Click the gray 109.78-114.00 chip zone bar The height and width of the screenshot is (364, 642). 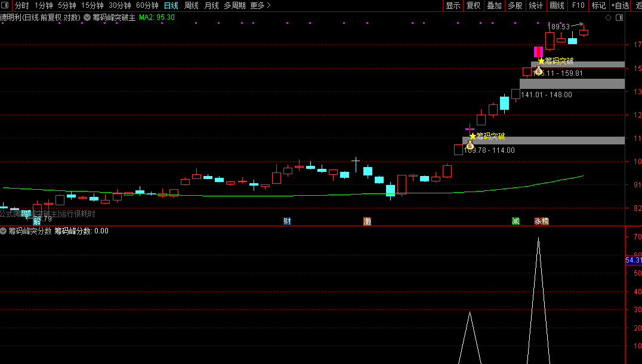(x=544, y=140)
